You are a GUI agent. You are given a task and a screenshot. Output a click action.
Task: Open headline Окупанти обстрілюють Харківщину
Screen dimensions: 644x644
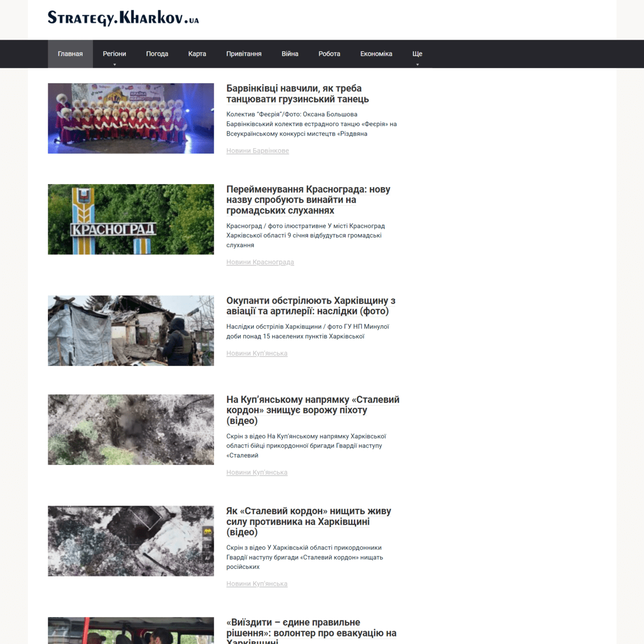[311, 306]
